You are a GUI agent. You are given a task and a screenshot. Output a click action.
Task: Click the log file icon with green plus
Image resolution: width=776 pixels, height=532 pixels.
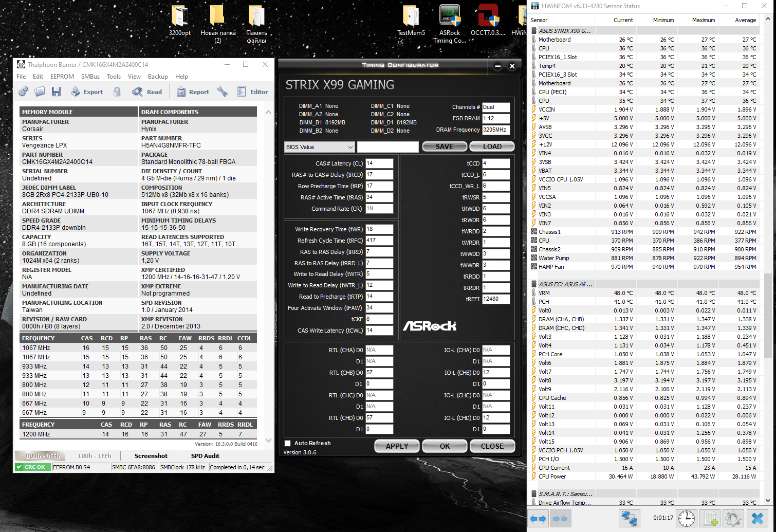(710, 518)
